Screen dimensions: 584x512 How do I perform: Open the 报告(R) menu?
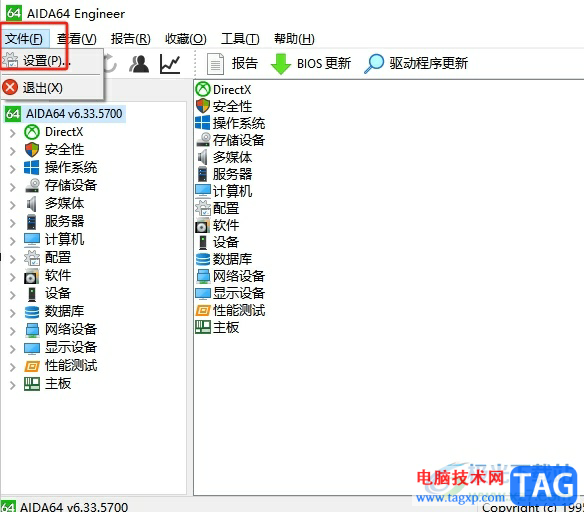click(x=131, y=39)
